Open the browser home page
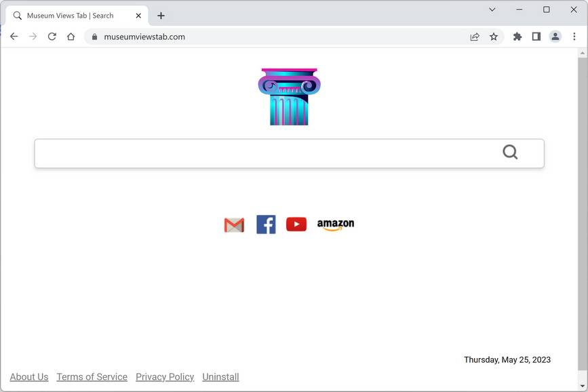The width and height of the screenshot is (588, 392). (x=71, y=37)
